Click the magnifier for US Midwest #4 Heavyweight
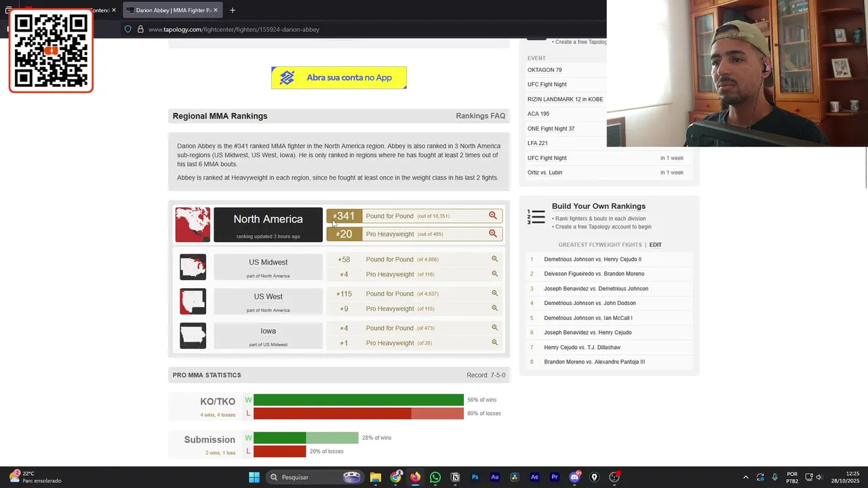The image size is (868, 488). 494,274
